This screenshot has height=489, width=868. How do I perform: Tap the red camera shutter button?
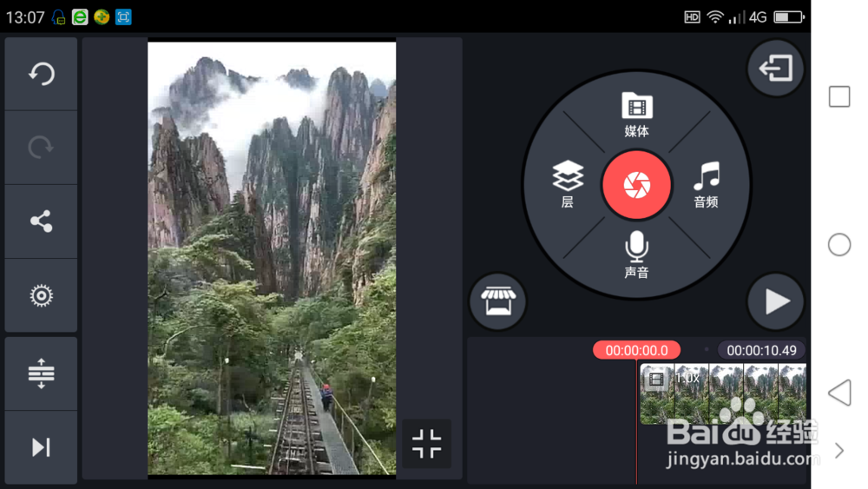[x=636, y=185]
